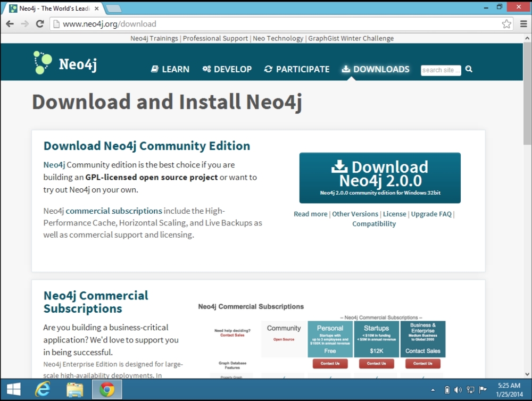The image size is (532, 401).
Task: Click the Download Neo4j Community Edition heading
Action: pos(147,146)
